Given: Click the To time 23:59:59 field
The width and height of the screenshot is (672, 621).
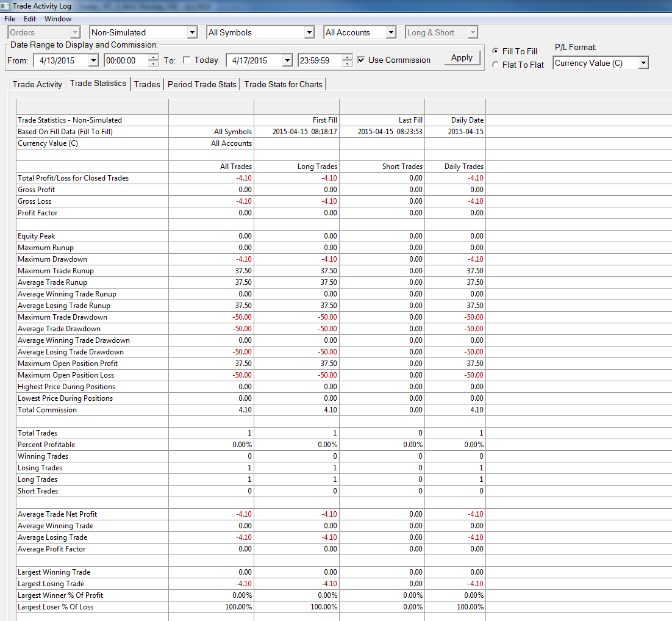Looking at the screenshot, I should tap(320, 60).
